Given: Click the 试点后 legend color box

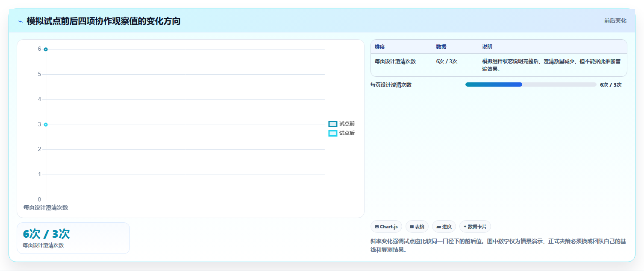Looking at the screenshot, I should (333, 133).
